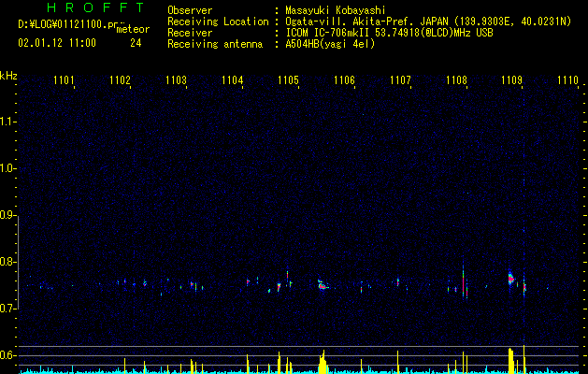This screenshot has width=588, height=374.
Task: Click the 0.6 kHz frequency label
Action: point(7,355)
